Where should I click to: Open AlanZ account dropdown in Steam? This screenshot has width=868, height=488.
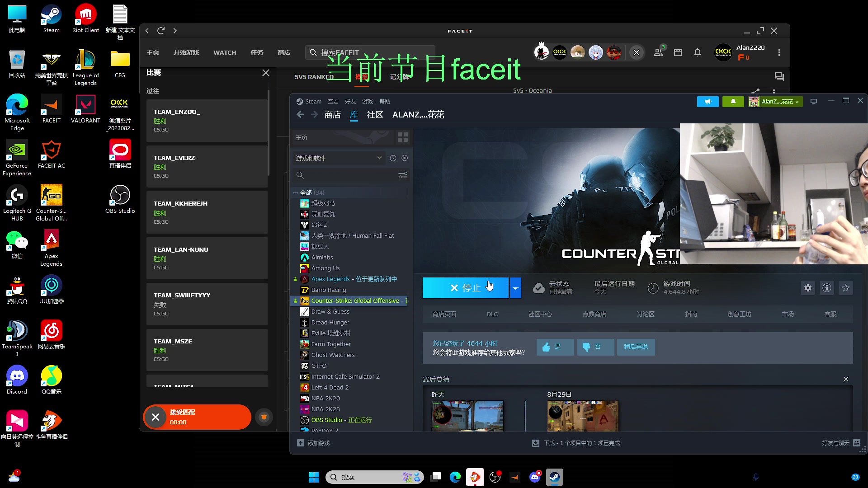pos(775,102)
